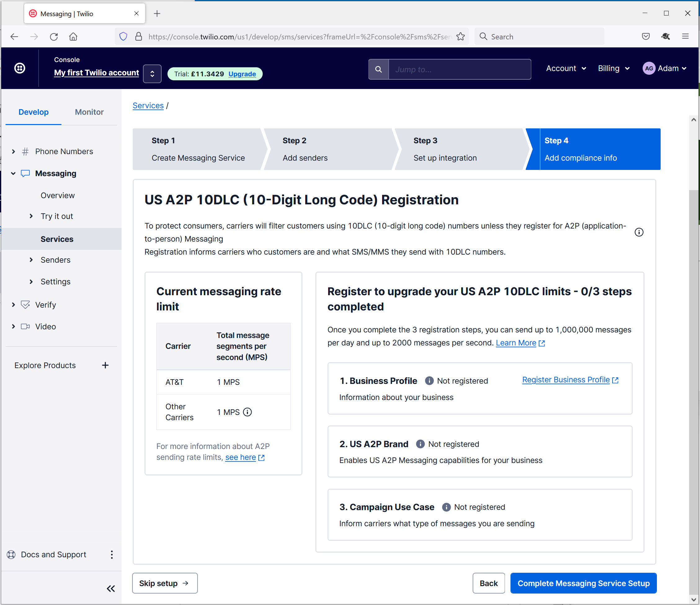Image resolution: width=700 pixels, height=605 pixels.
Task: Click the Twilio logo home icon
Action: point(20,68)
